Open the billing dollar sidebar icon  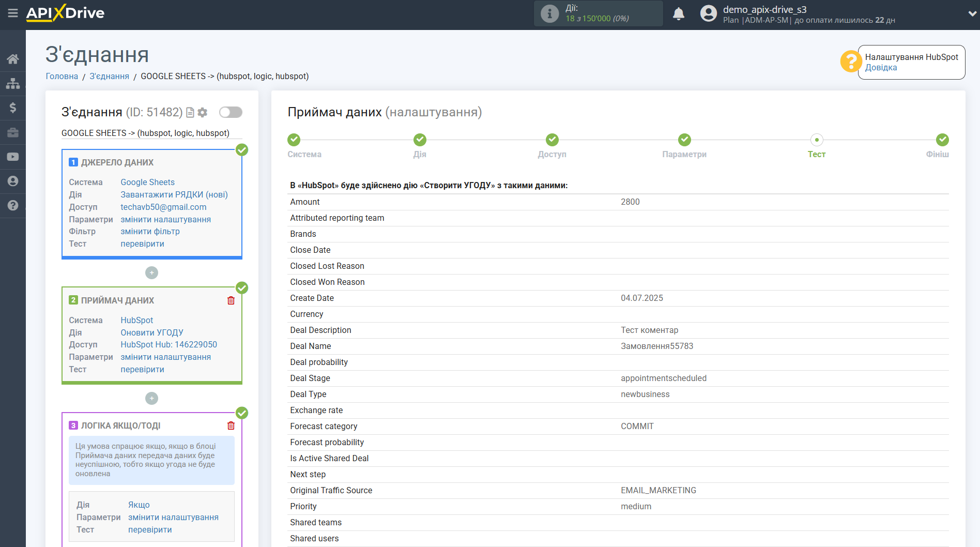13,108
